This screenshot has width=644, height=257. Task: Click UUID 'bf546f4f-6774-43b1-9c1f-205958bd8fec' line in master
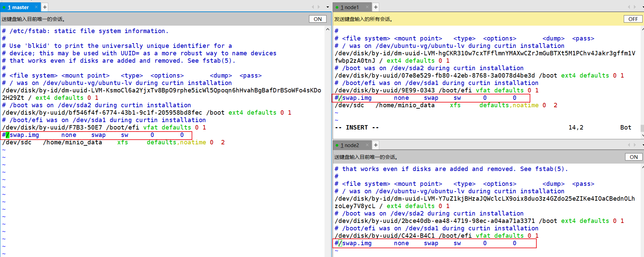(147, 113)
